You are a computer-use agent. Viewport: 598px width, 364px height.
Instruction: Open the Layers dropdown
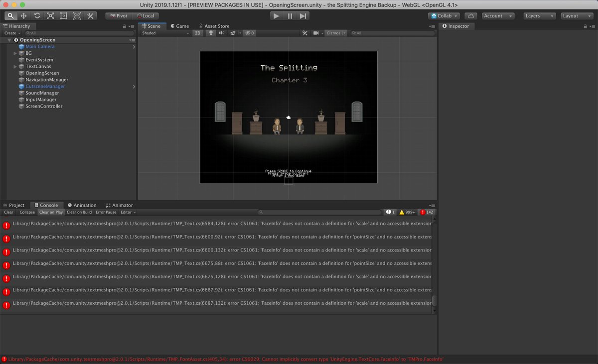539,16
